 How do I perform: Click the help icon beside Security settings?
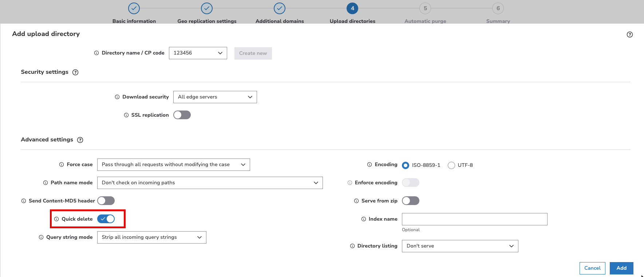click(x=75, y=72)
